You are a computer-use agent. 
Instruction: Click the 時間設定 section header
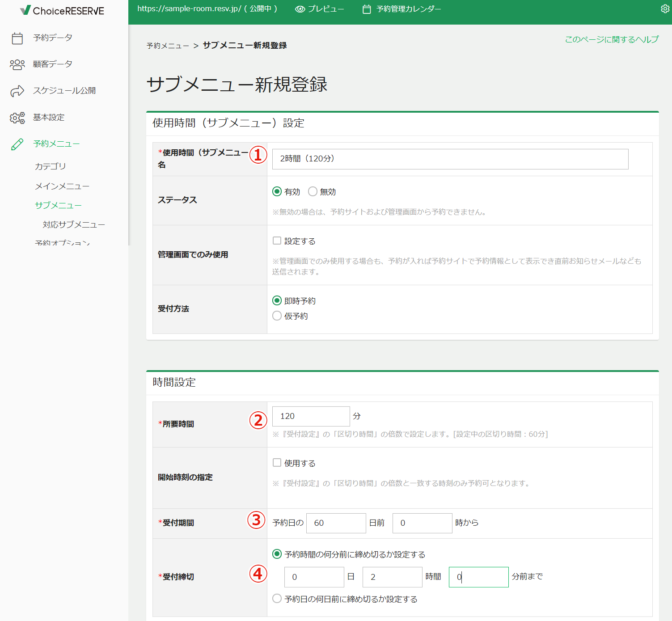coord(174,382)
